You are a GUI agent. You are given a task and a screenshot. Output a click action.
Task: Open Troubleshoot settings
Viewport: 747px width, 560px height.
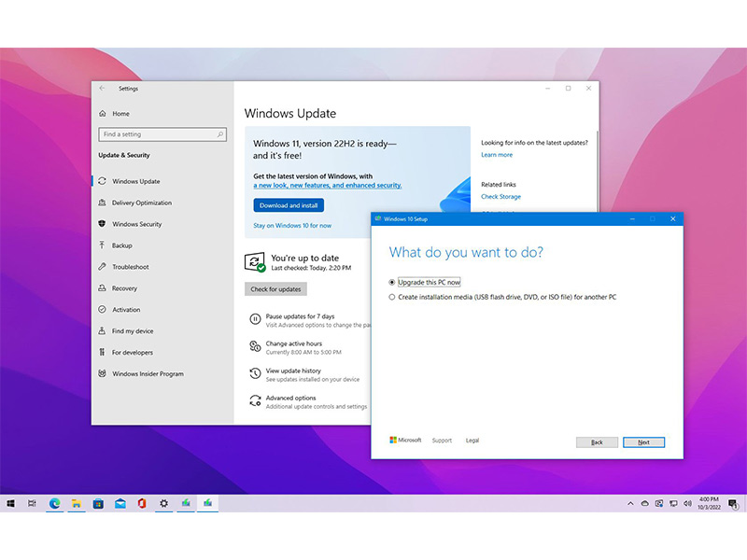pos(130,267)
